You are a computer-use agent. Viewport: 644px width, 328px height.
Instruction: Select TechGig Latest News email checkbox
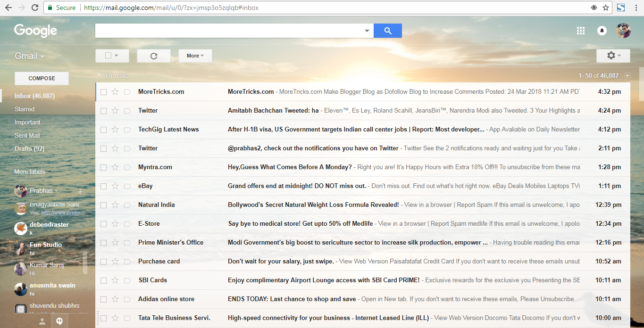click(x=103, y=130)
